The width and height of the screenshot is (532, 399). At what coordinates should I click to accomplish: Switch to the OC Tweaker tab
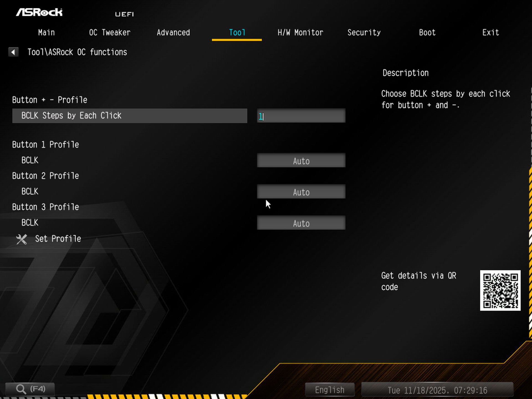110,32
